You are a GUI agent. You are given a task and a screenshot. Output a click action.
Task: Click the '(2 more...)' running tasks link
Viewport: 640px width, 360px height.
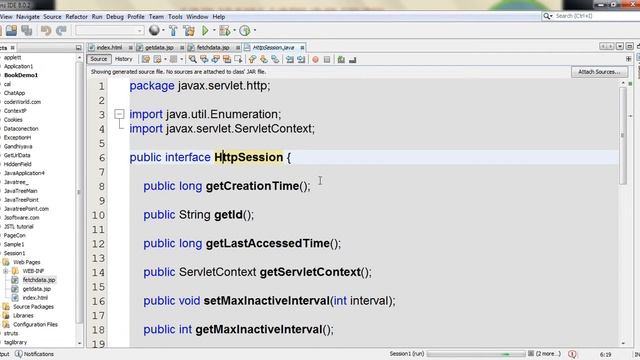pos(548,353)
